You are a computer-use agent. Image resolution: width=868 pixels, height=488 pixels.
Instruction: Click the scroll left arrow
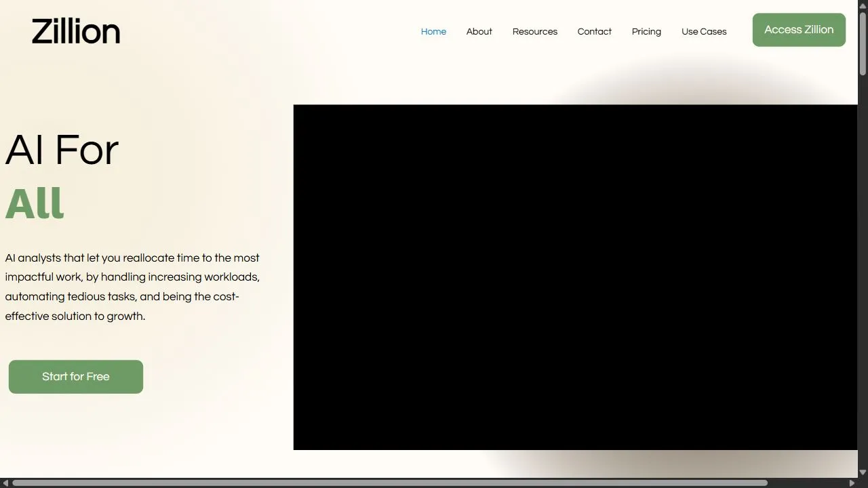point(5,483)
